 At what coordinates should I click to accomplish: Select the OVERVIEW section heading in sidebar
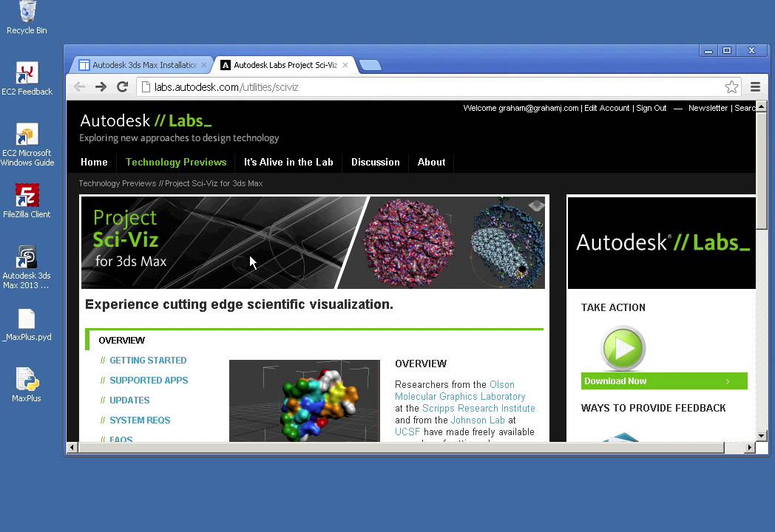click(121, 341)
